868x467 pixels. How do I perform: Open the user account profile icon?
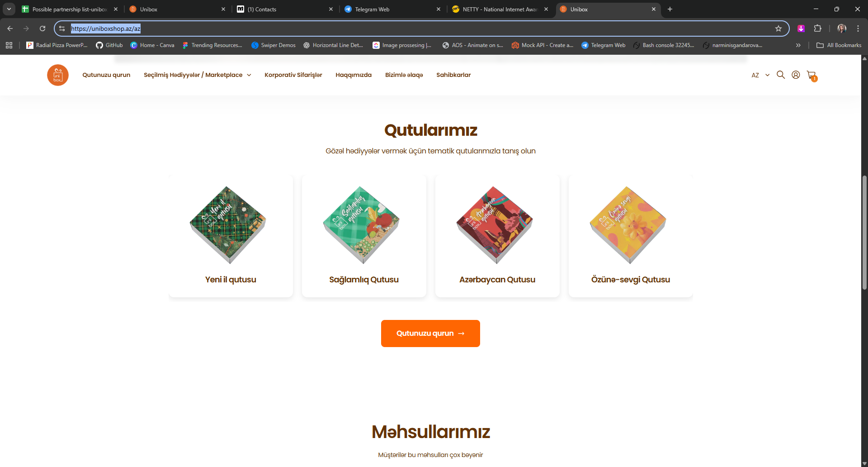[796, 75]
